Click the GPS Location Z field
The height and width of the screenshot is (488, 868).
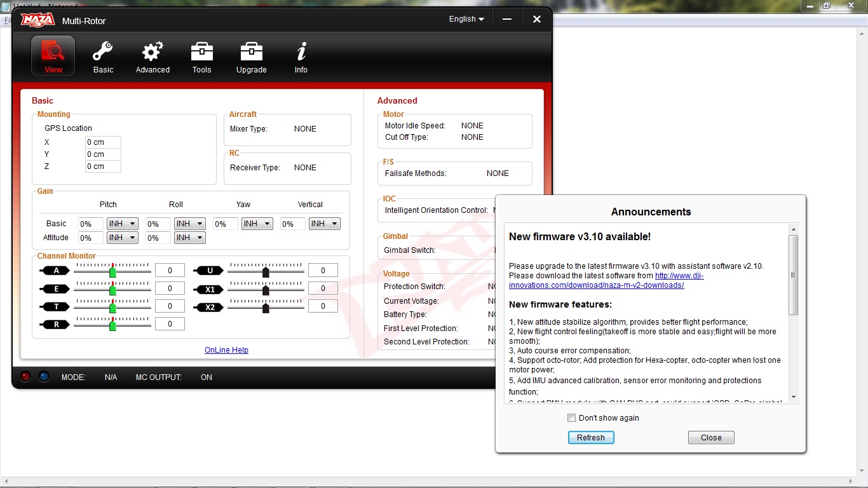pos(103,166)
